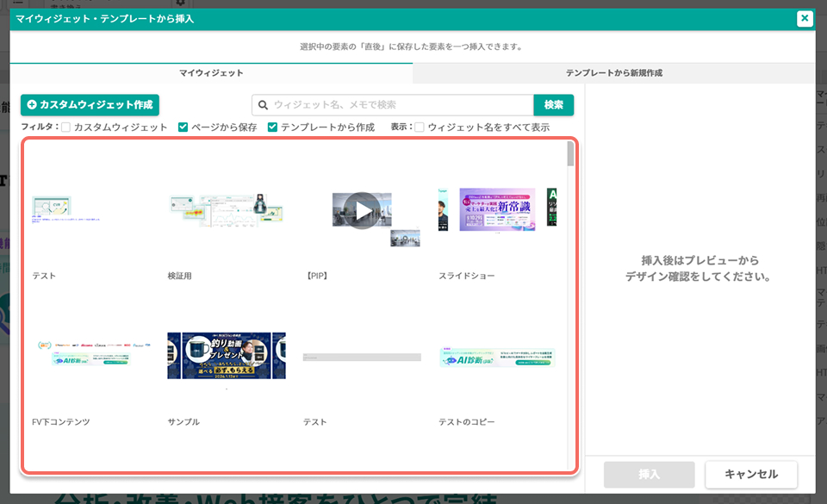Viewport: 827px width, 504px height.
Task: Click the FV下コンテンツ widget name
Action: point(60,422)
